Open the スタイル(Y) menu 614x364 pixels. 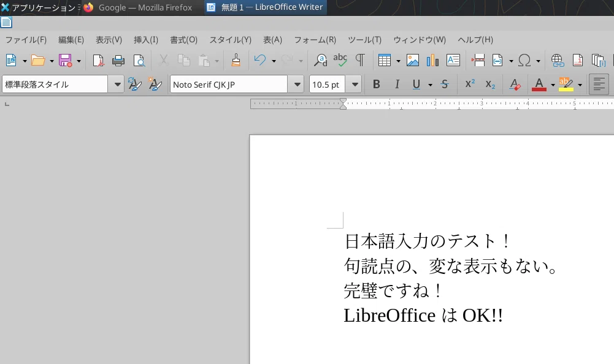(x=230, y=40)
